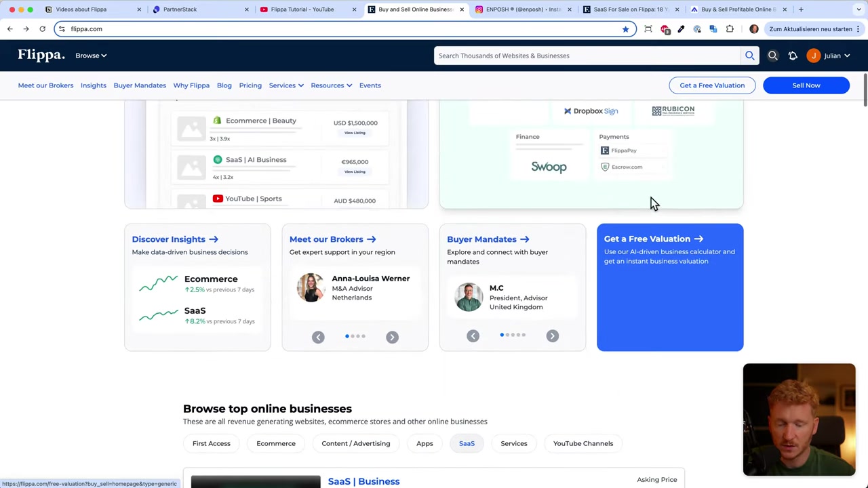The width and height of the screenshot is (868, 488).
Task: Click Zum Aktualisieren neu starten button
Action: coord(814,29)
